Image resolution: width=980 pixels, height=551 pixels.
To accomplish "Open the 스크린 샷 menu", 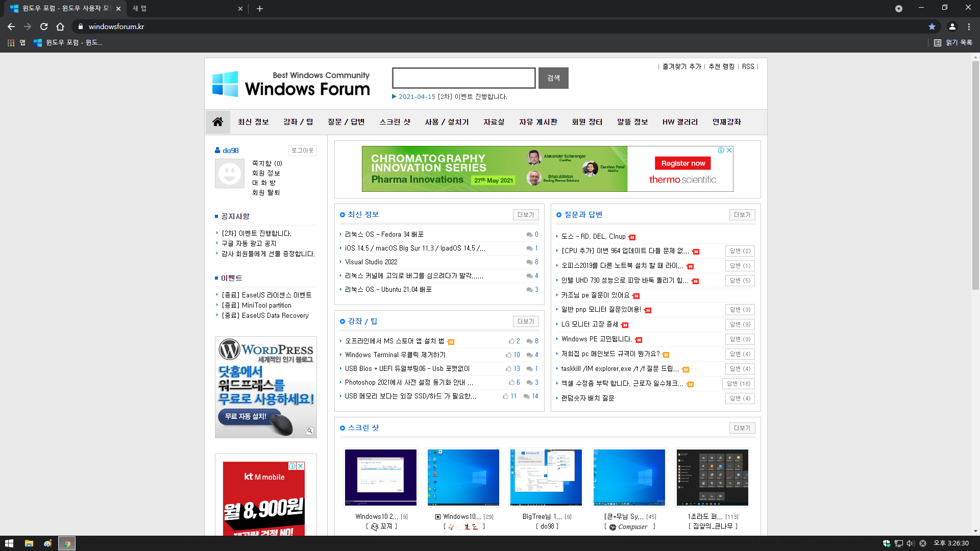I will (x=395, y=122).
